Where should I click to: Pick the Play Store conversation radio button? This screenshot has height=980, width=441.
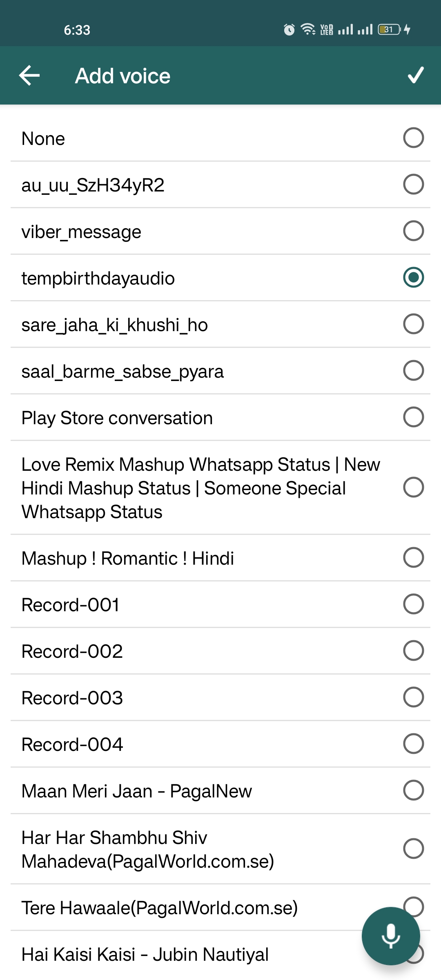click(413, 417)
